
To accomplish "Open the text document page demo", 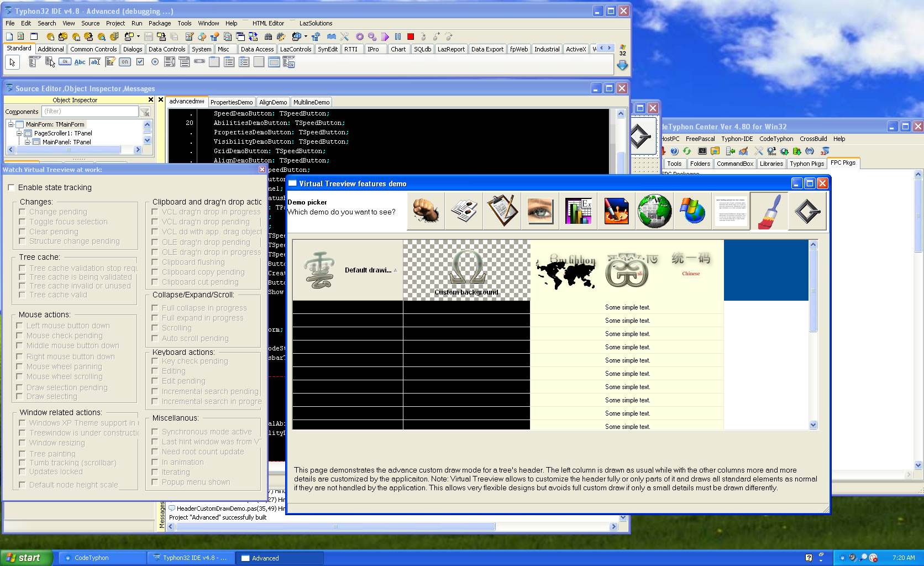I will 731,211.
